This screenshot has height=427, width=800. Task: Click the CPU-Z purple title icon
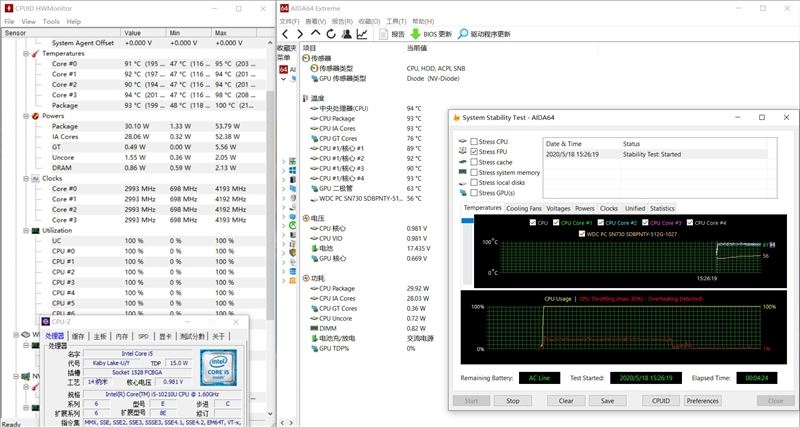tap(46, 322)
